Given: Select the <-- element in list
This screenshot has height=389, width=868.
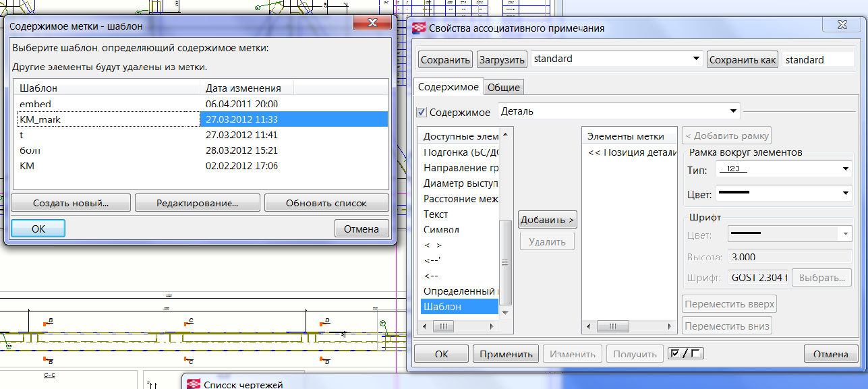Looking at the screenshot, I should [459, 276].
